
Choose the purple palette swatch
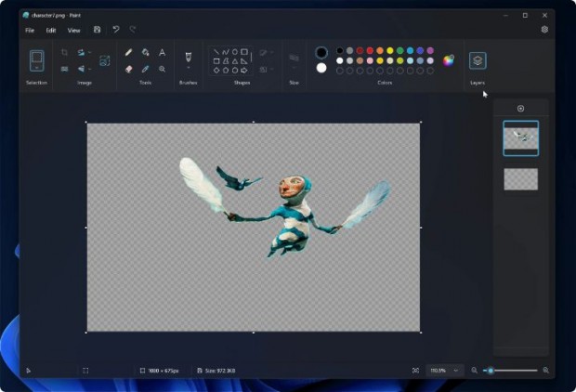[430, 50]
